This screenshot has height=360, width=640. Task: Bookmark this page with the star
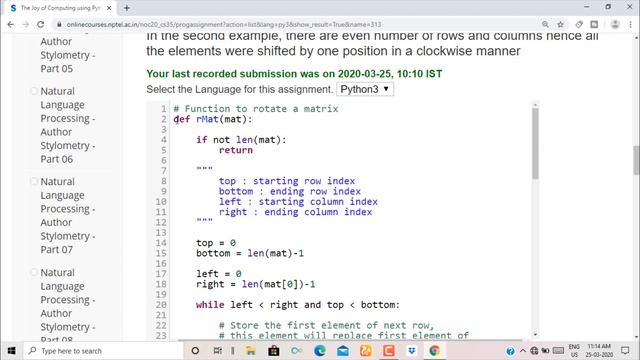click(560, 24)
